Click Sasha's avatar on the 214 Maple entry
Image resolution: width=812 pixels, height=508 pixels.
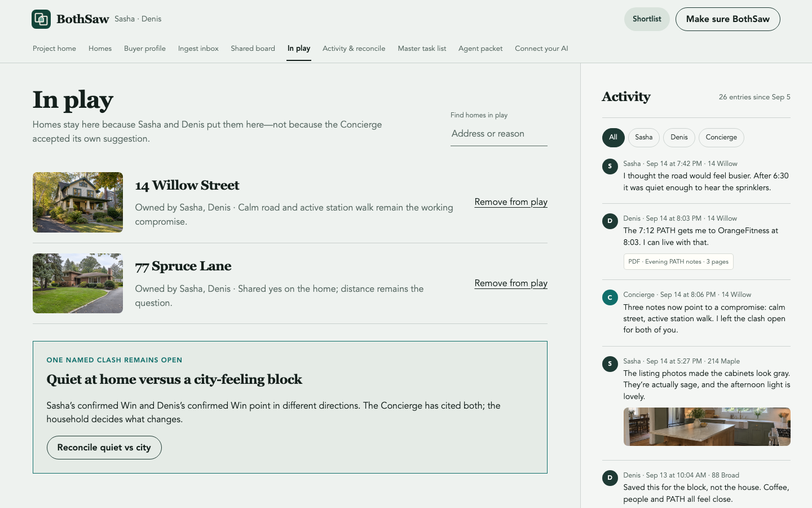610,364
